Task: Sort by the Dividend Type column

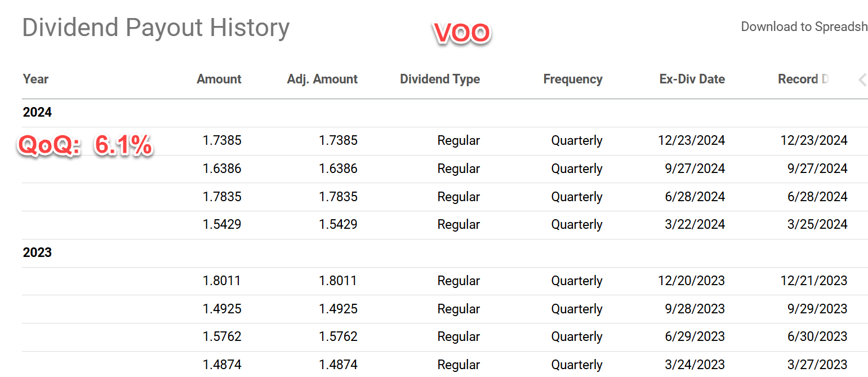Action: point(439,79)
